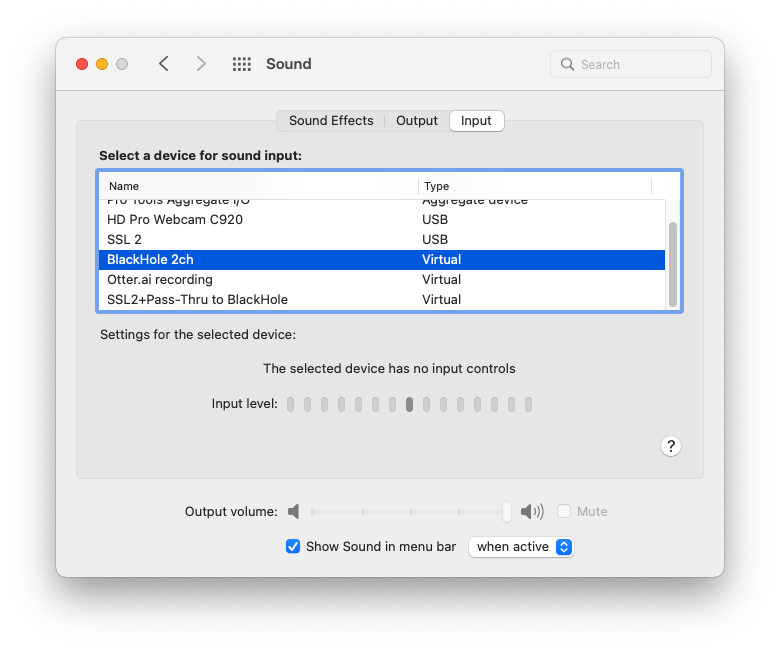Select BlackHole 2ch input device
Viewport: 780px width, 651px height.
point(382,260)
